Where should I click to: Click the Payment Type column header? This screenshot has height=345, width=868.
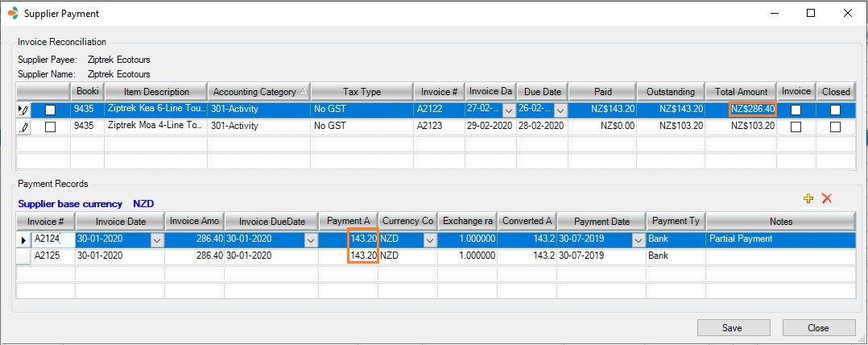(x=676, y=221)
